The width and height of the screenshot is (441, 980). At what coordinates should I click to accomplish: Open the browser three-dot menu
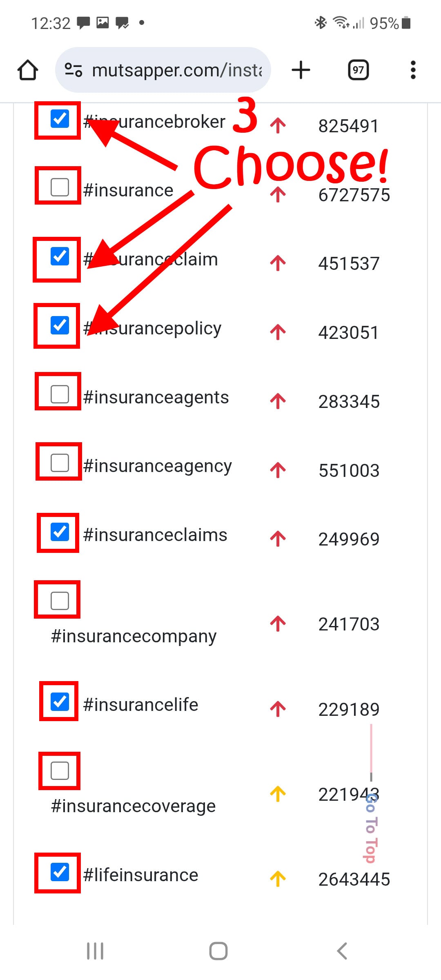coord(413,70)
